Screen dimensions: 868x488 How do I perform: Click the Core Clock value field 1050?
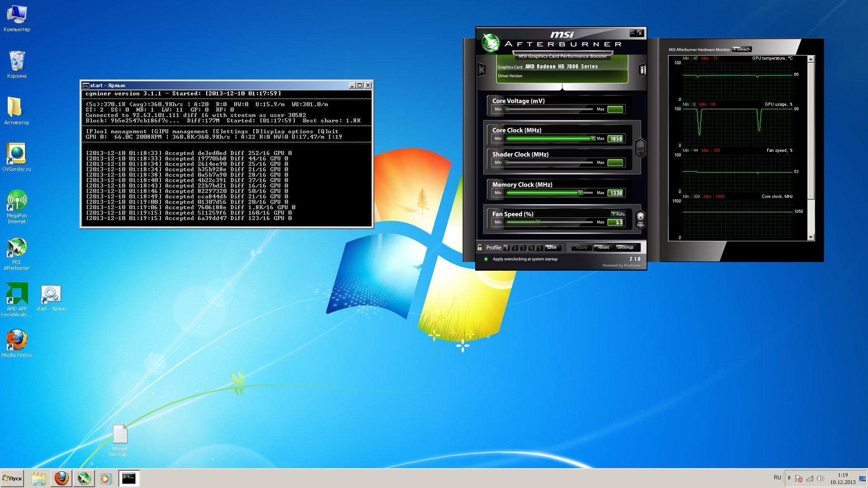click(616, 139)
